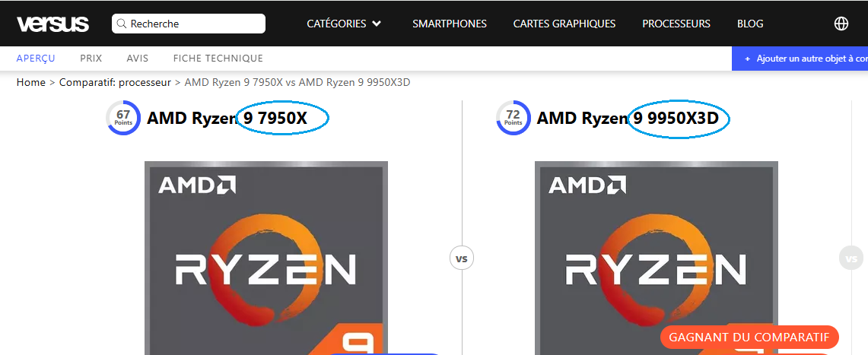Click the Ryzen 9 9950X3D product image
The width and height of the screenshot is (868, 355).
click(x=656, y=258)
